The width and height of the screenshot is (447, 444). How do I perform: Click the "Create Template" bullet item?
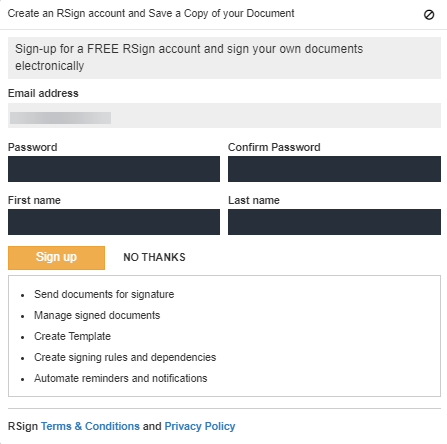(72, 336)
